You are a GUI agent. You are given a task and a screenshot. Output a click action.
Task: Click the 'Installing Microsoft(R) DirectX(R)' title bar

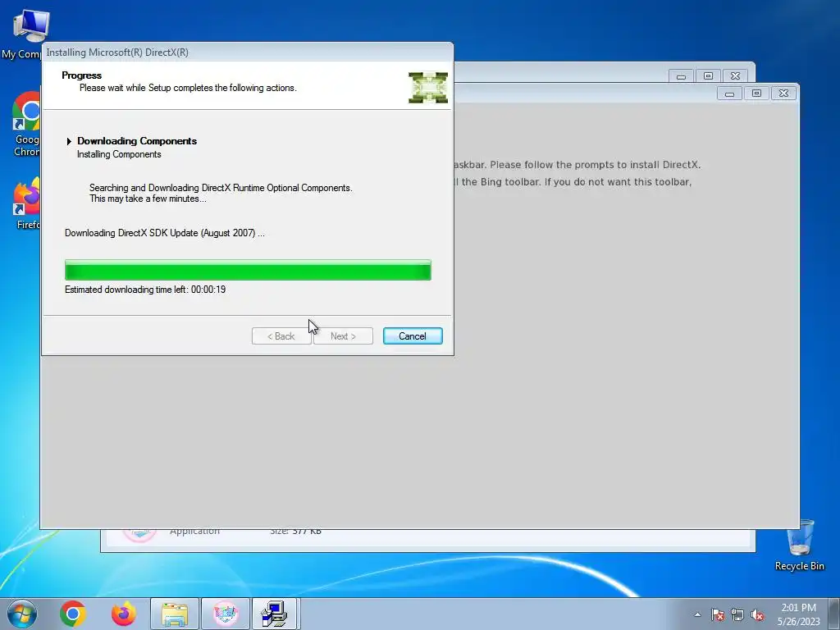(x=248, y=52)
